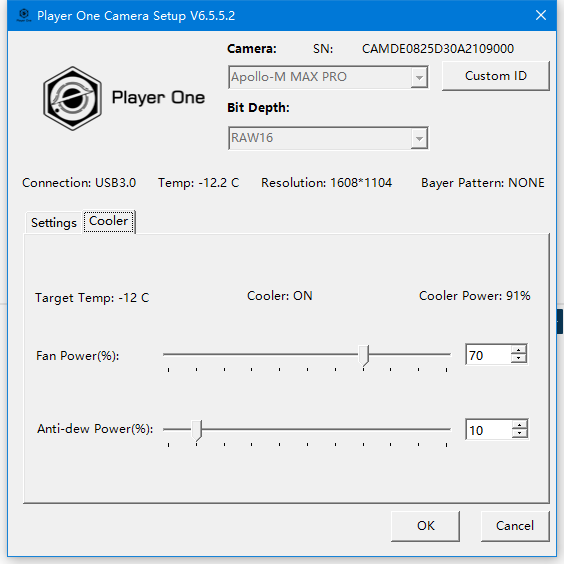Expand the RAW16 bit depth dropdown
This screenshot has width=564, height=564.
328,138
